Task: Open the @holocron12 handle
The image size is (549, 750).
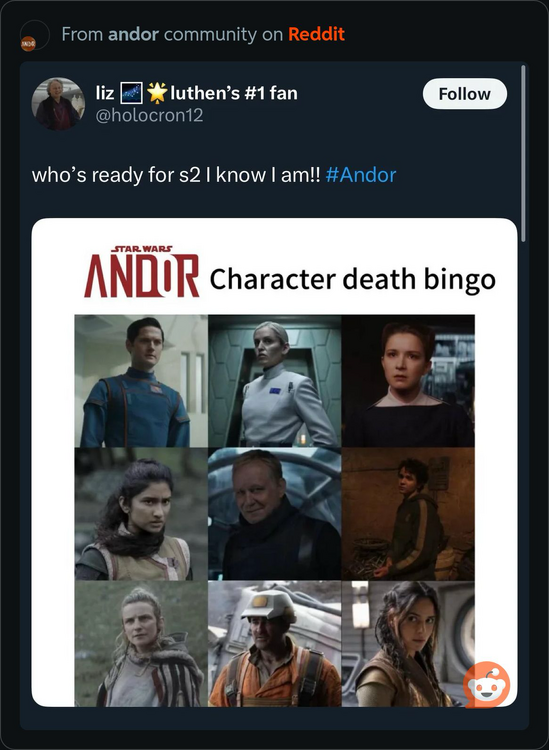Action: [x=149, y=115]
